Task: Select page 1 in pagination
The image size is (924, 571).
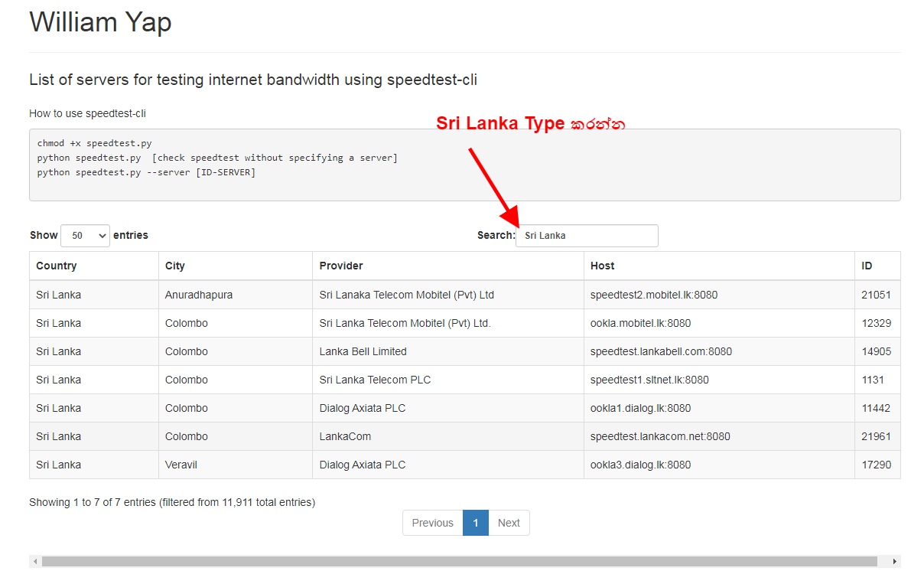Action: [x=476, y=523]
